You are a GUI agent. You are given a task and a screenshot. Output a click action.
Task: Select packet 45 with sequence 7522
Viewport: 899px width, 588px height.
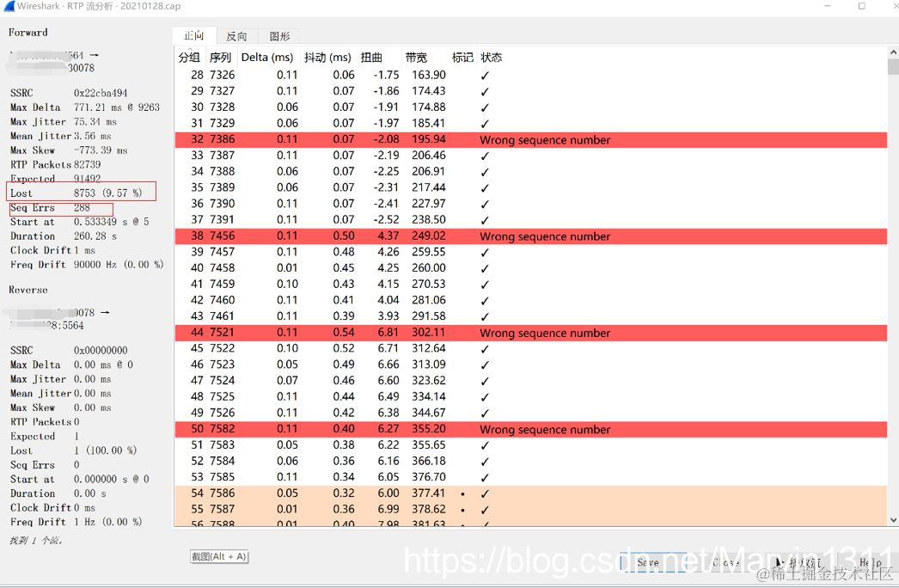(531, 348)
